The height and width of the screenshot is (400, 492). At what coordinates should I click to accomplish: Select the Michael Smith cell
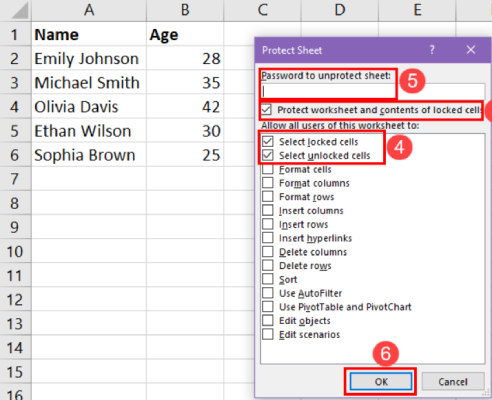[89, 83]
